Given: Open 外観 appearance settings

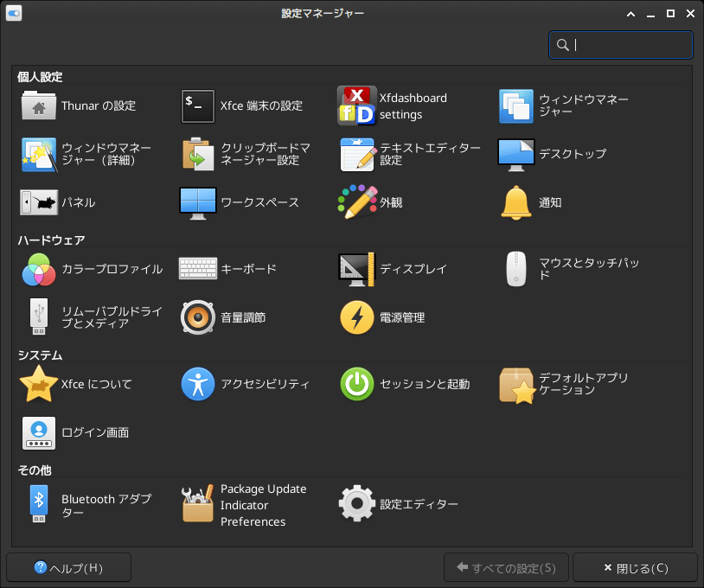Looking at the screenshot, I should (356, 202).
